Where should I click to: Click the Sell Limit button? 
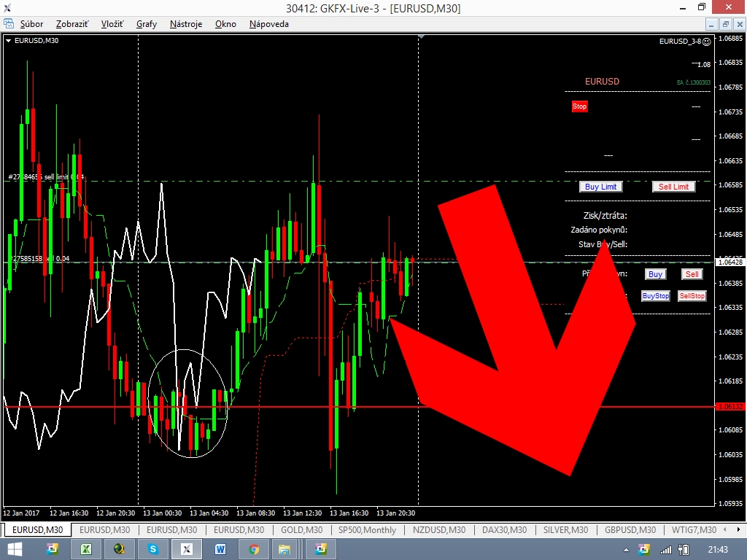coord(673,187)
